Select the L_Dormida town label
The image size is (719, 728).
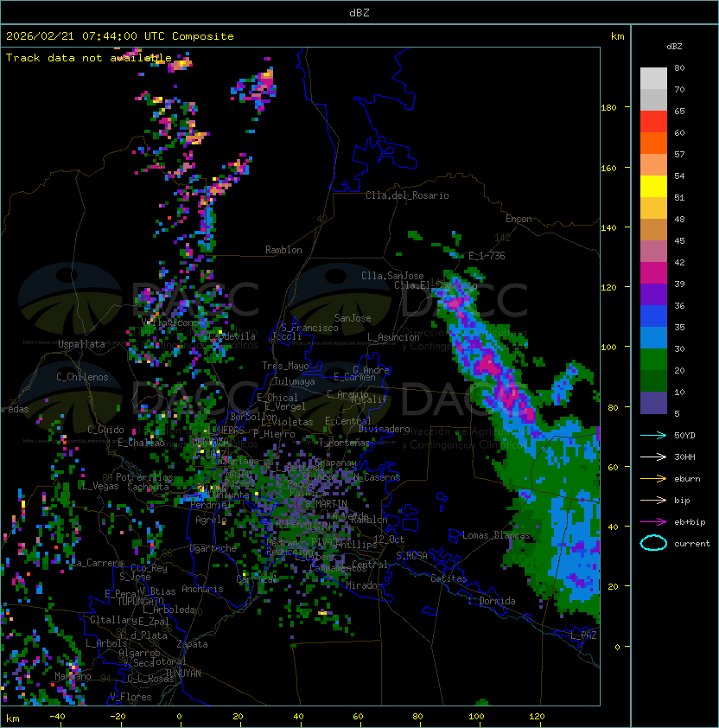492,601
